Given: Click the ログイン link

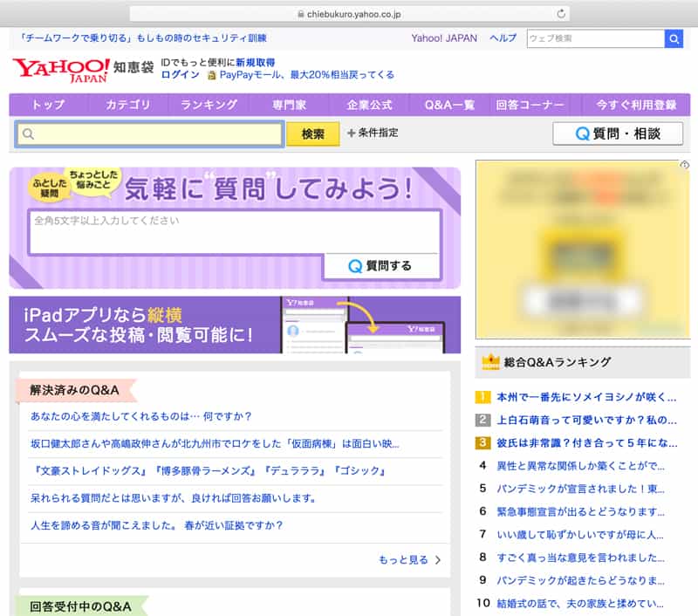Looking at the screenshot, I should click(181, 75).
